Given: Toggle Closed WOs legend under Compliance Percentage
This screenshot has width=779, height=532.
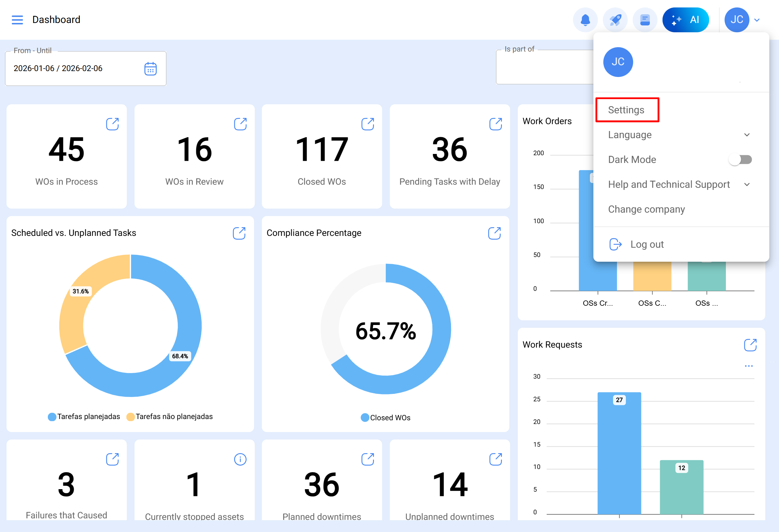Looking at the screenshot, I should click(385, 417).
